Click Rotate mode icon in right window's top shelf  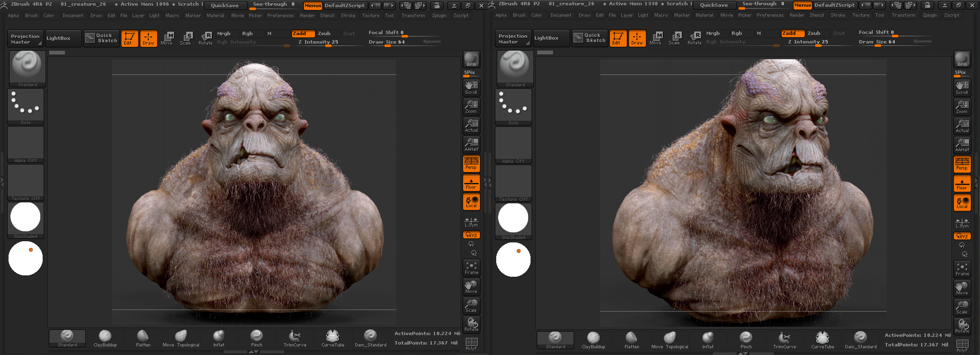694,38
